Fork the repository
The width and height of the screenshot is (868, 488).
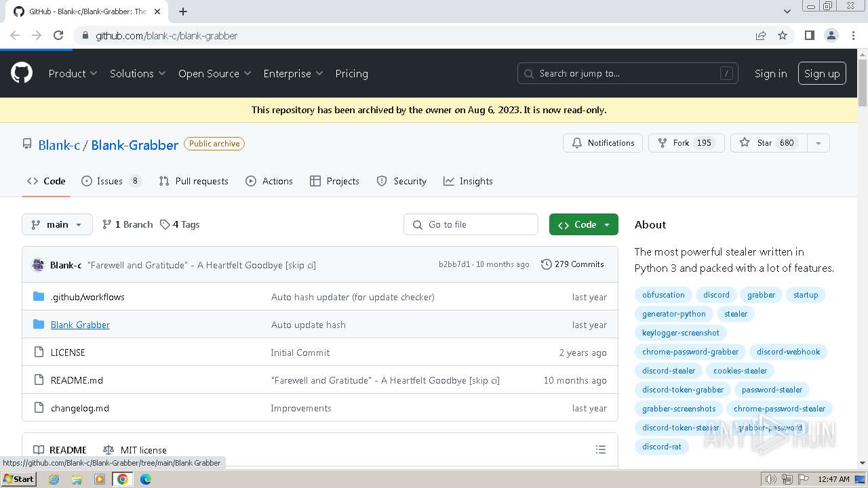pyautogui.click(x=686, y=143)
